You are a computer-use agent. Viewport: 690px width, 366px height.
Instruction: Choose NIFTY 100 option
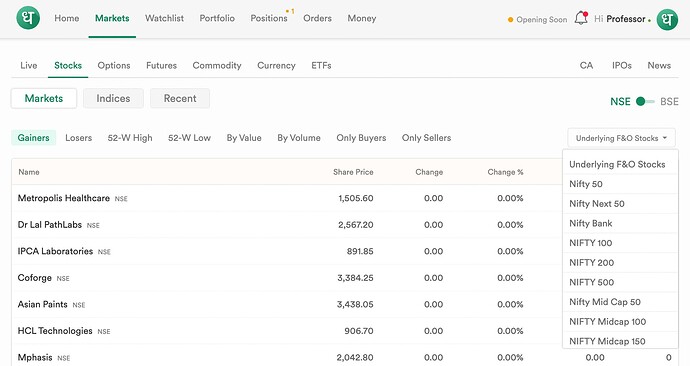[620, 243]
